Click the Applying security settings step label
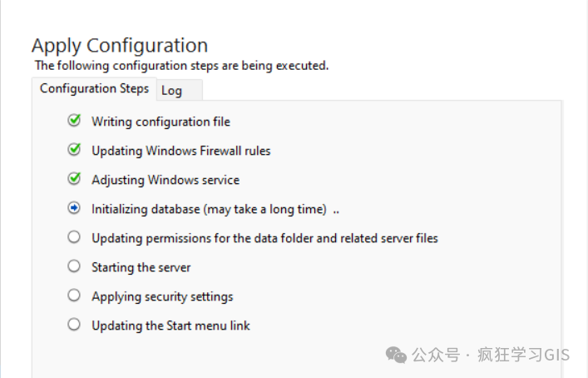 (x=162, y=296)
